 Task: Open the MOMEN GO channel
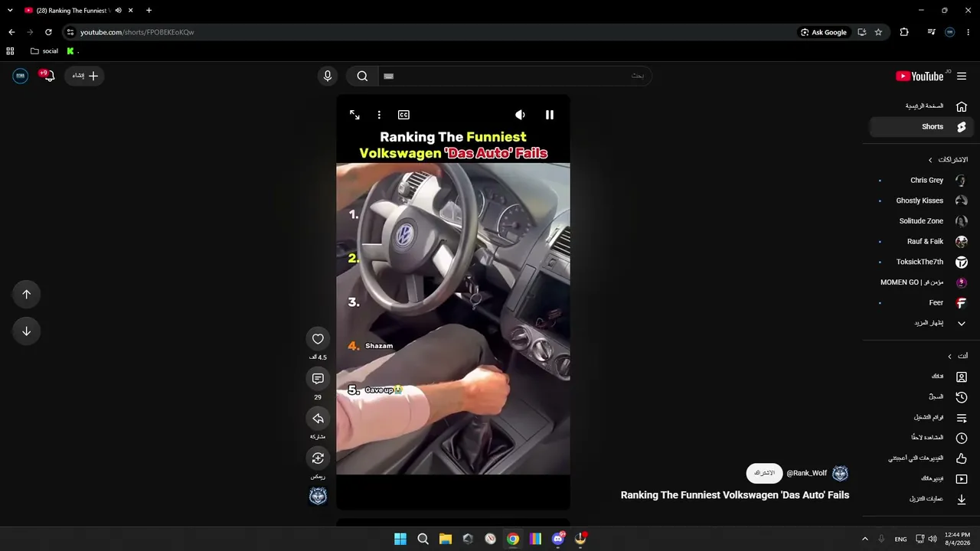[x=922, y=282]
